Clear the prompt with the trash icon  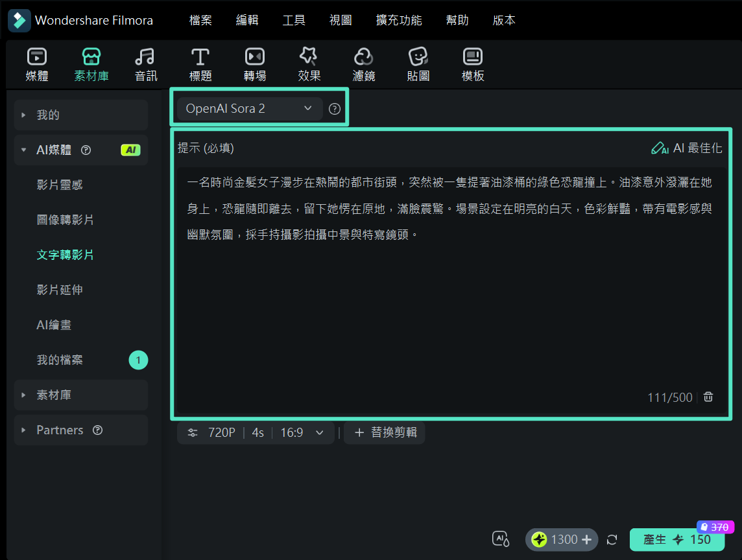click(708, 397)
